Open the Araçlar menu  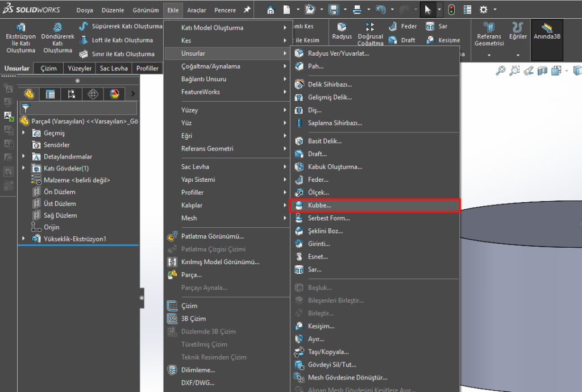point(196,10)
